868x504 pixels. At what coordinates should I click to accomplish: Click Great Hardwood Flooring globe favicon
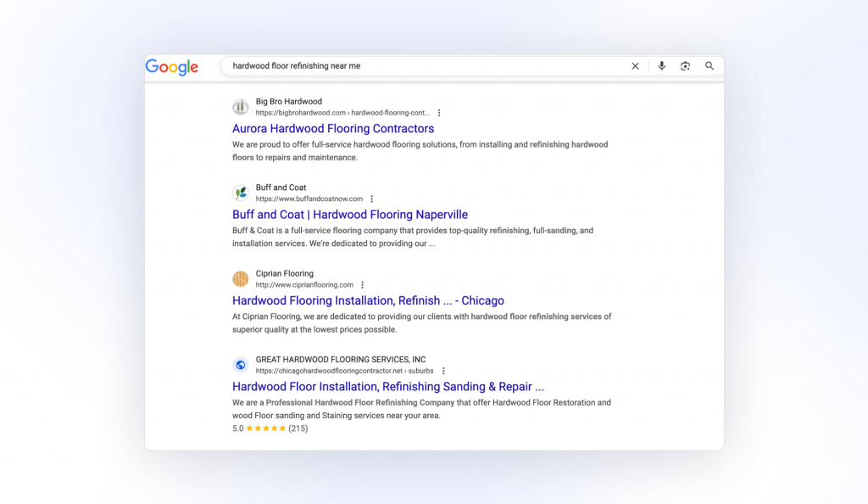point(240,365)
